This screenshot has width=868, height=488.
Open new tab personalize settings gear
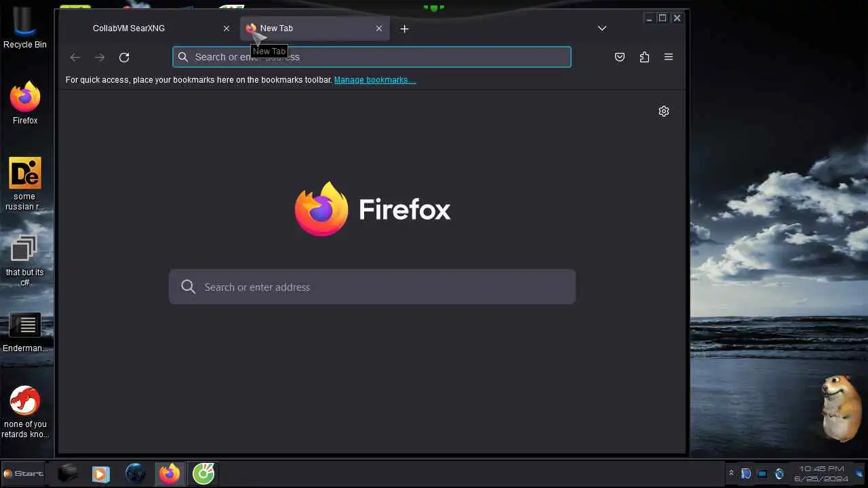click(664, 111)
